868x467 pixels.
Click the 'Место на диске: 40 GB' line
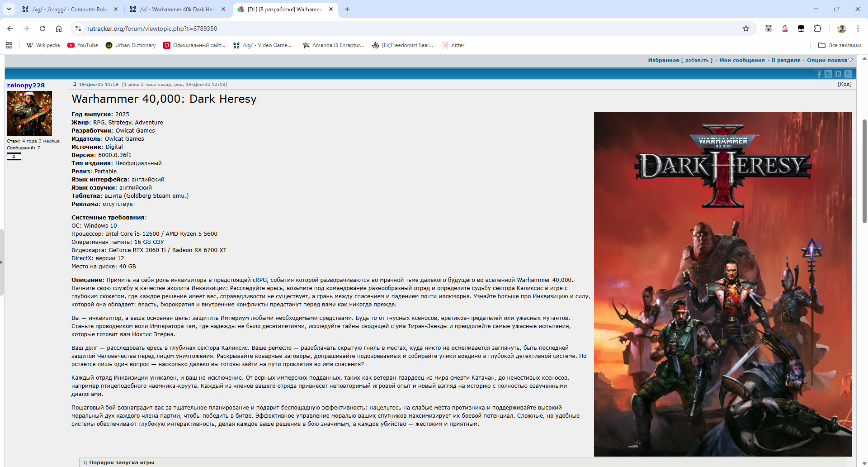[104, 267]
